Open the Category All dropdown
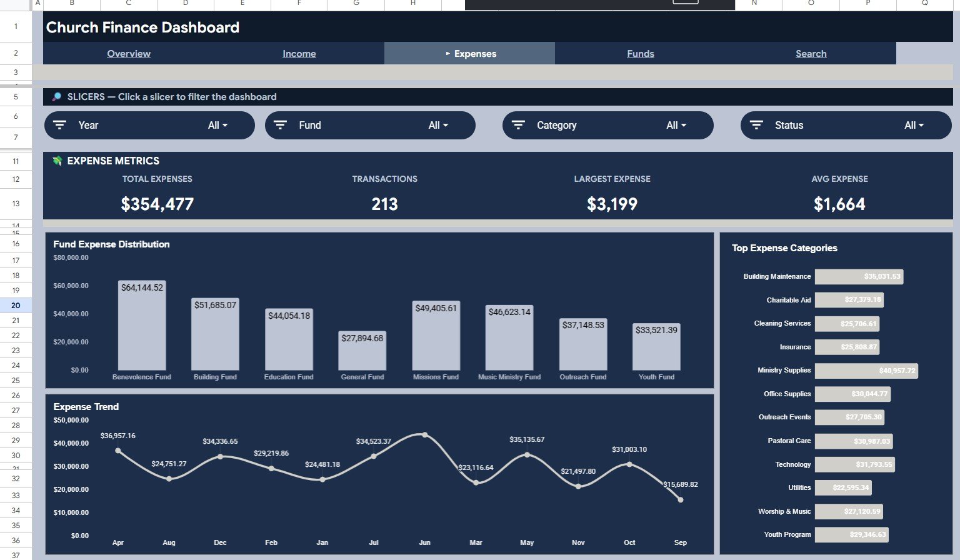 pyautogui.click(x=676, y=125)
